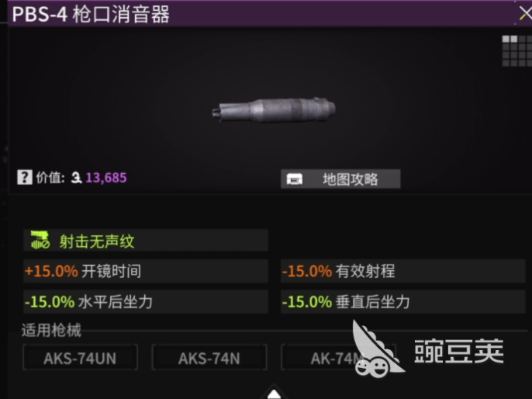This screenshot has height=399, width=532.
Task: Click the 射击无声纹 attribute row
Action: (x=146, y=240)
